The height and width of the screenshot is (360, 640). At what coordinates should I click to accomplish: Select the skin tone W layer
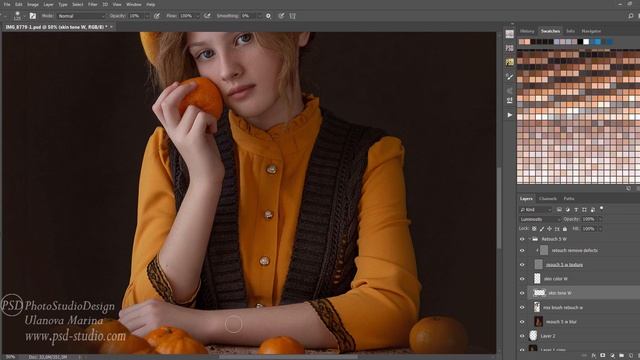click(583, 293)
